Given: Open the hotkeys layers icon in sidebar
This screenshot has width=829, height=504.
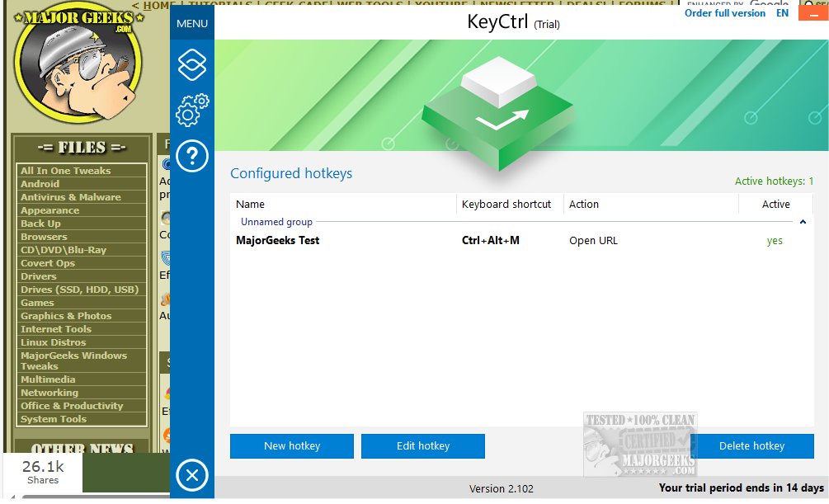Looking at the screenshot, I should coord(192,65).
